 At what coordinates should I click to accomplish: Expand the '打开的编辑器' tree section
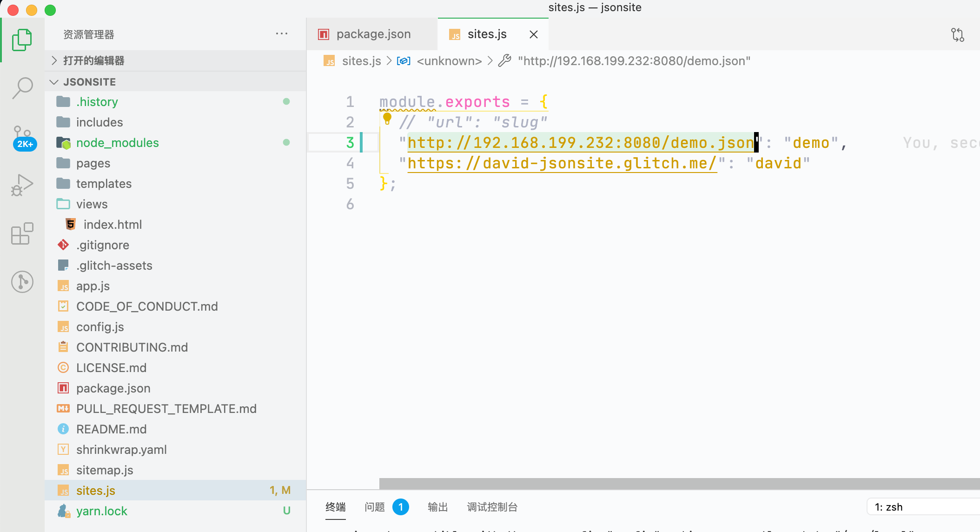click(x=55, y=60)
